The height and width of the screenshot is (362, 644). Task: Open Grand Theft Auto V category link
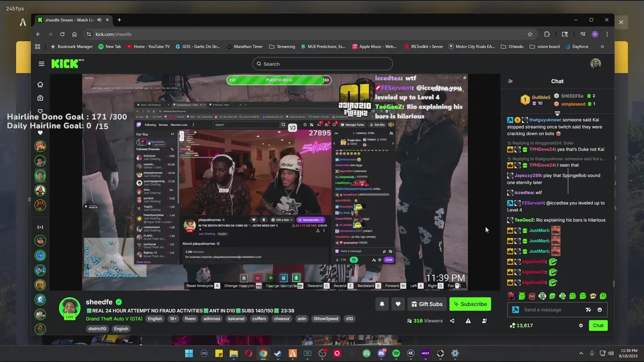tap(114, 319)
